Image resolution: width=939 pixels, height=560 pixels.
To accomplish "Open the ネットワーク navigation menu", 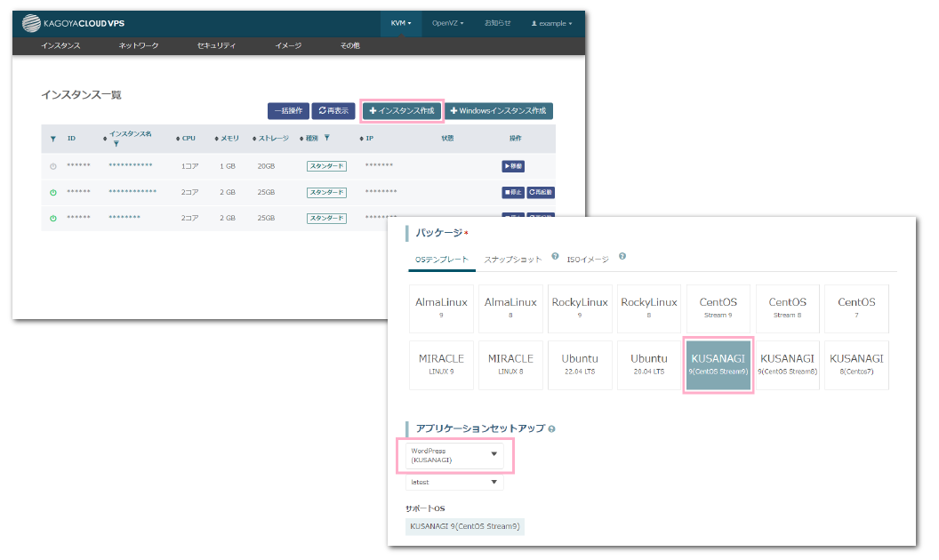I will click(139, 45).
